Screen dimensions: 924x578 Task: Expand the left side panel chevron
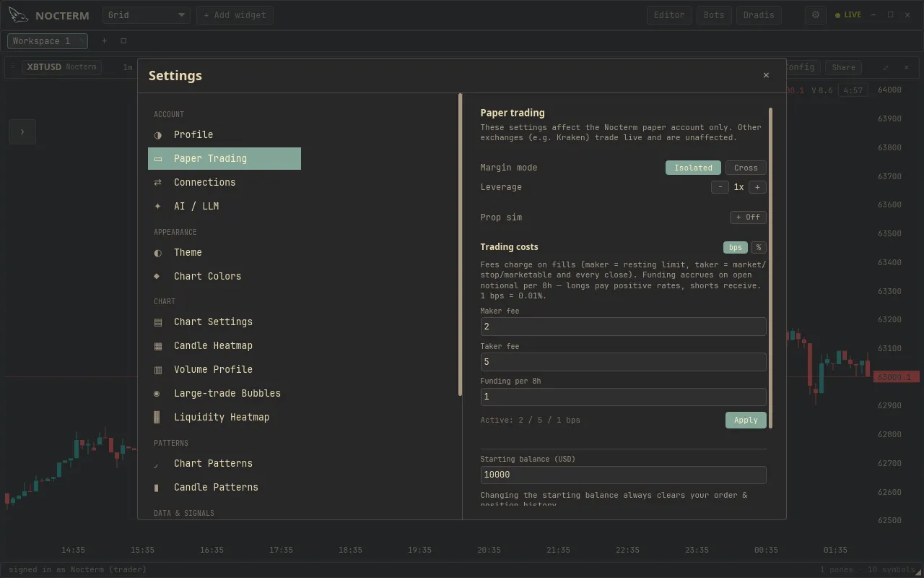[x=22, y=131]
